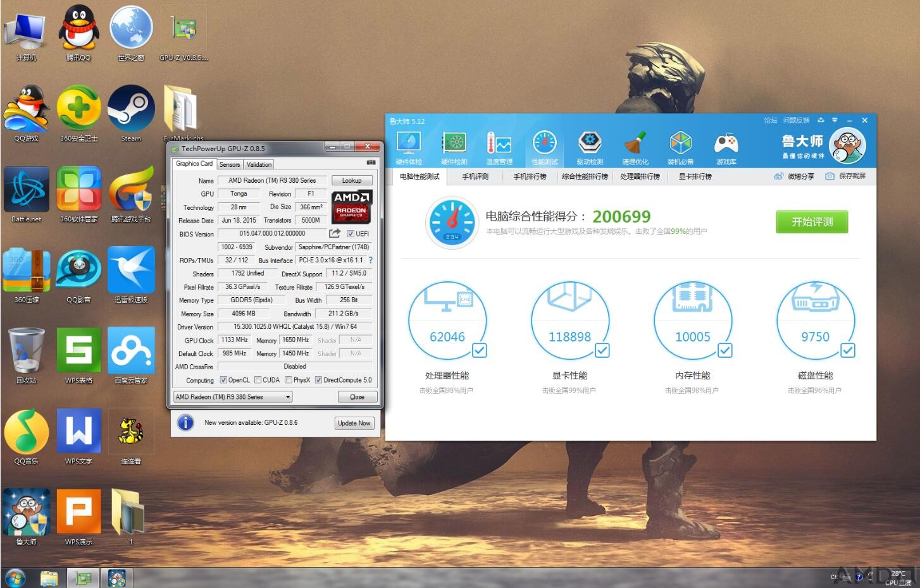
Task: Switch to 处理器排行榜 tab
Action: click(640, 176)
